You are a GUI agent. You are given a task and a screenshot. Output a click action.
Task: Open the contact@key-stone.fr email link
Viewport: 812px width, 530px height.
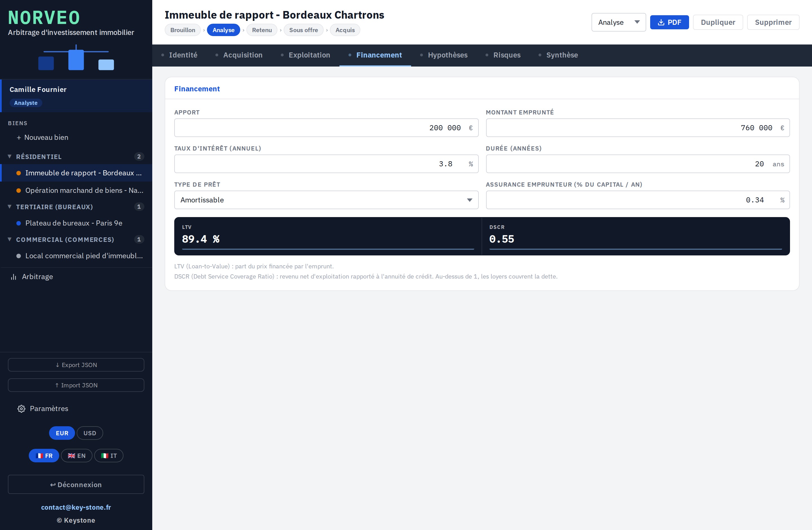76,507
